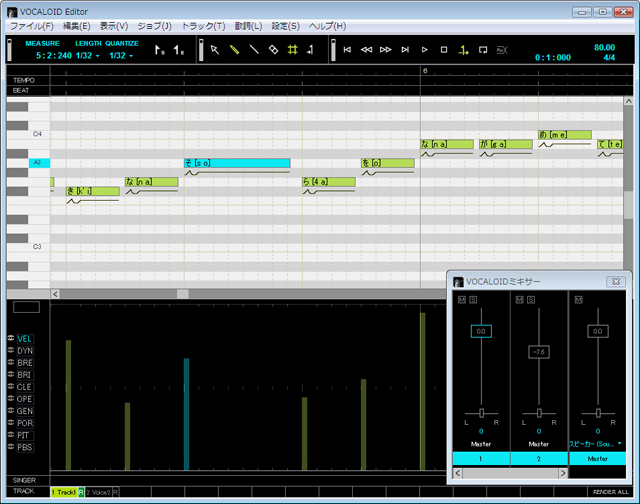Click track 2 volume fader at -7.6
640x504 pixels.
[x=539, y=351]
